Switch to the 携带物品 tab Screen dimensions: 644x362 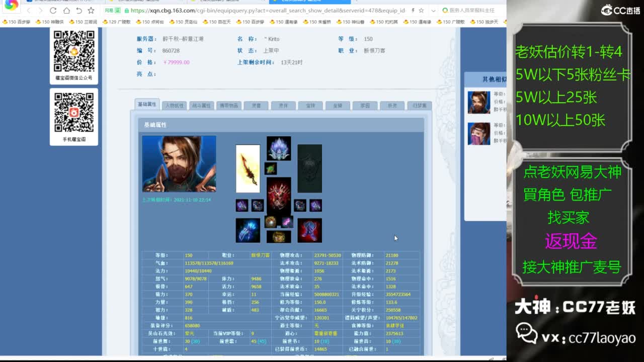point(228,106)
